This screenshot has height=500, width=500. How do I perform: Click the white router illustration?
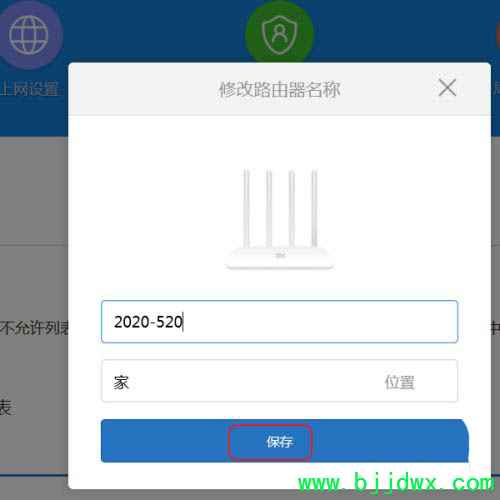click(280, 219)
